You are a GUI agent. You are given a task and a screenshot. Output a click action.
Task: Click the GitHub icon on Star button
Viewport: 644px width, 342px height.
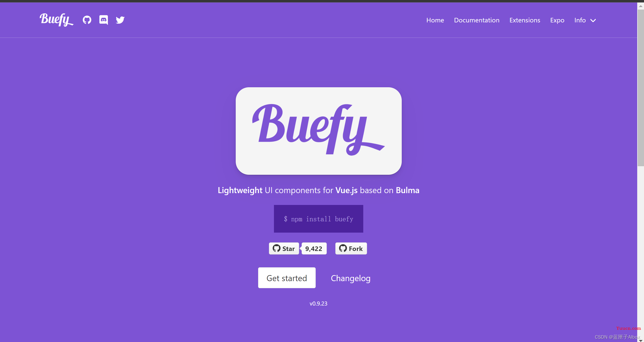coord(276,248)
